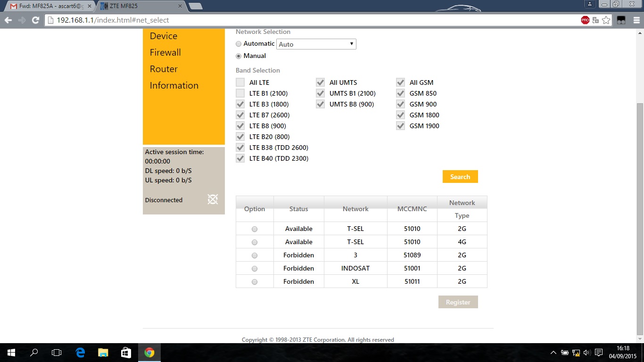Click the taskbar search magnifier icon
The height and width of the screenshot is (362, 644).
pos(34,353)
